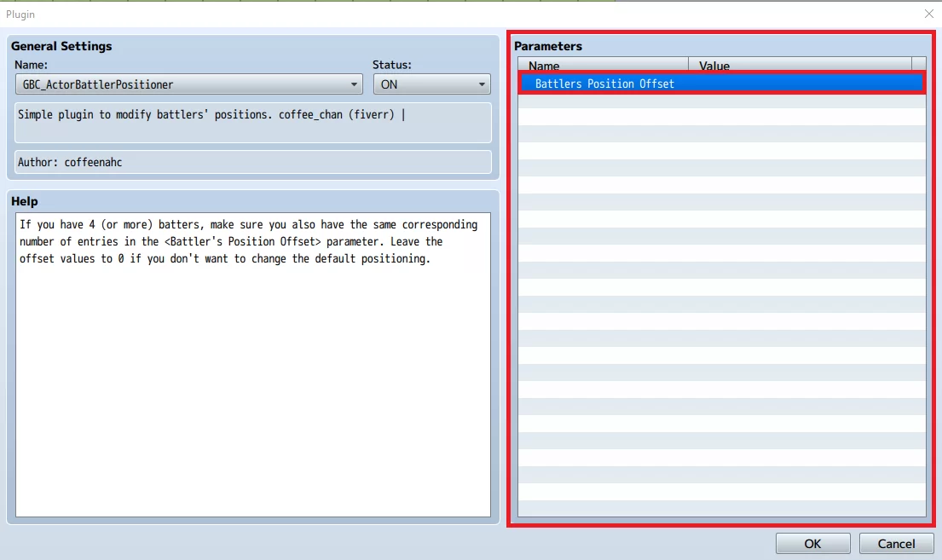Confirm with the OK button
942x560 pixels.
812,543
